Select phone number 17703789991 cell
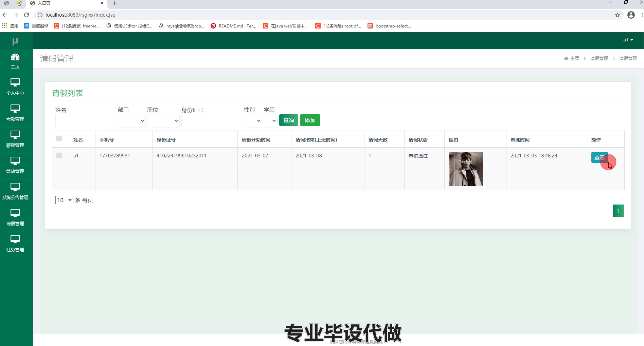The height and width of the screenshot is (346, 644). click(115, 156)
